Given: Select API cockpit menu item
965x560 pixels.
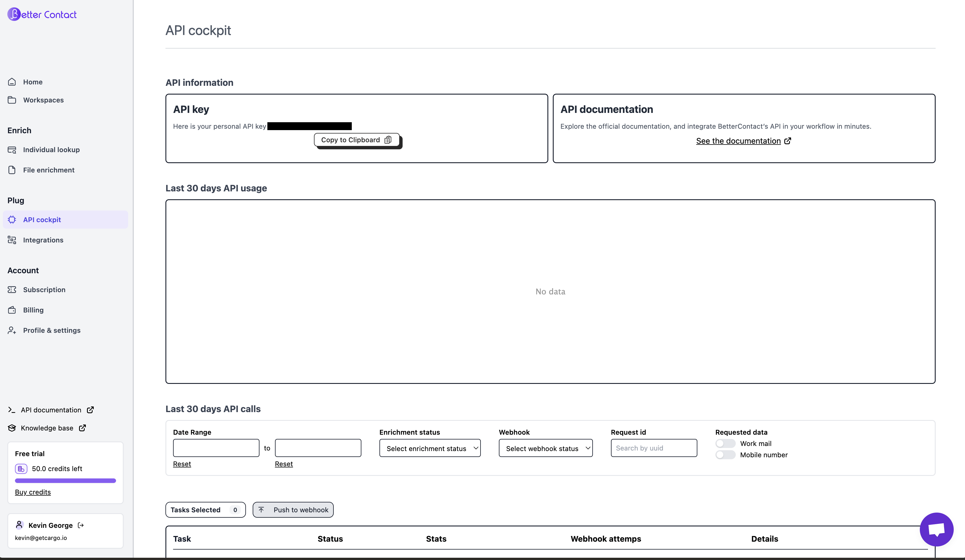Looking at the screenshot, I should pyautogui.click(x=66, y=220).
